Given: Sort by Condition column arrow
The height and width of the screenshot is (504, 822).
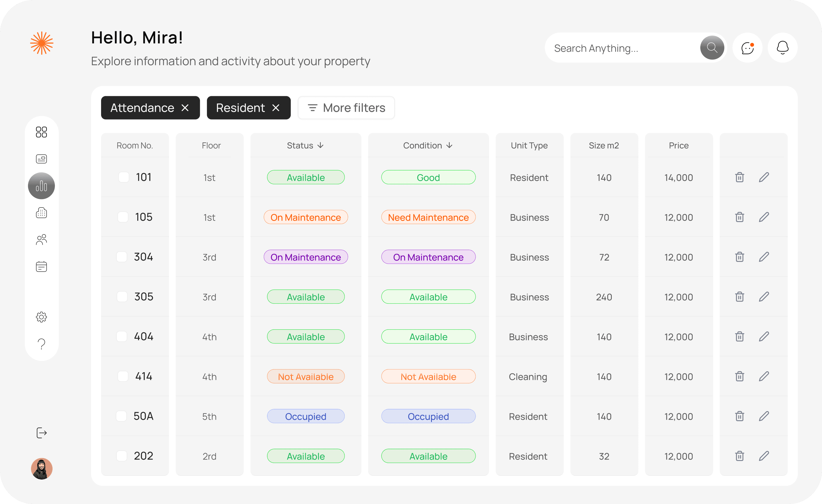Looking at the screenshot, I should pyautogui.click(x=449, y=145).
